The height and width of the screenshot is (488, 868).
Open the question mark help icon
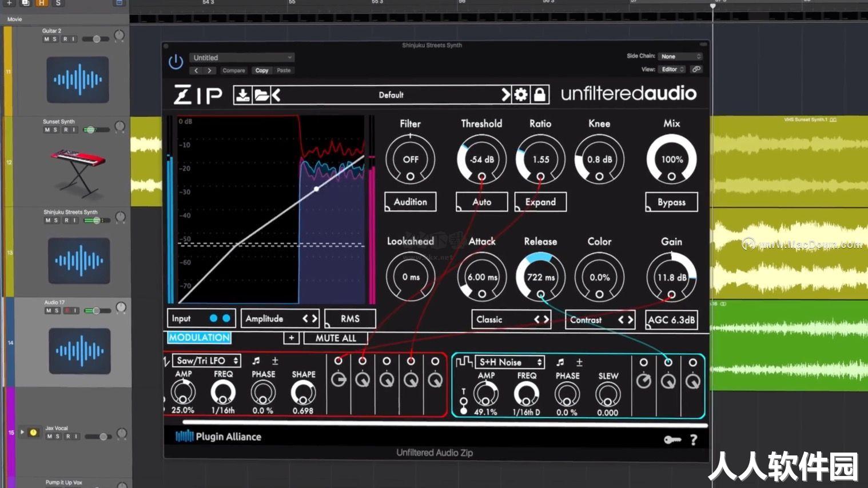[694, 439]
